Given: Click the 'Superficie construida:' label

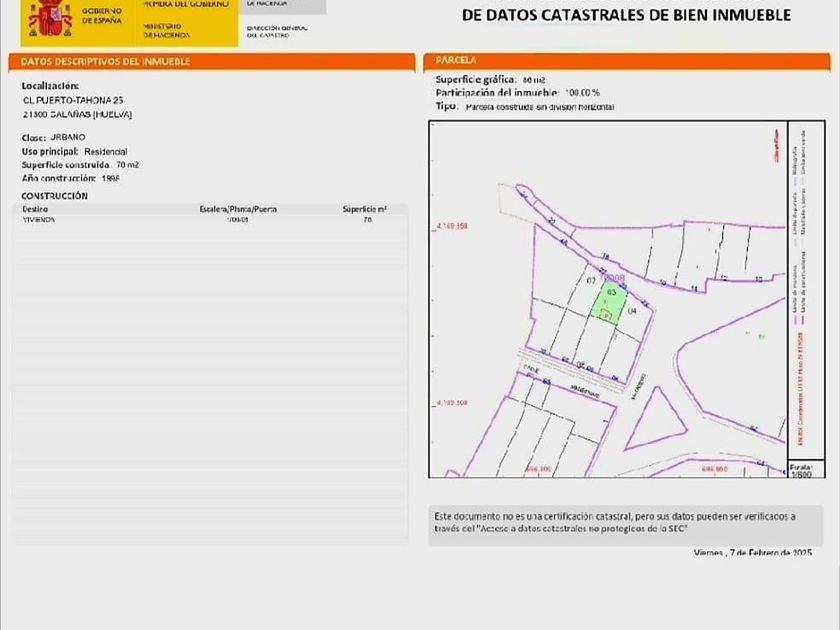Looking at the screenshot, I should click(66, 165).
